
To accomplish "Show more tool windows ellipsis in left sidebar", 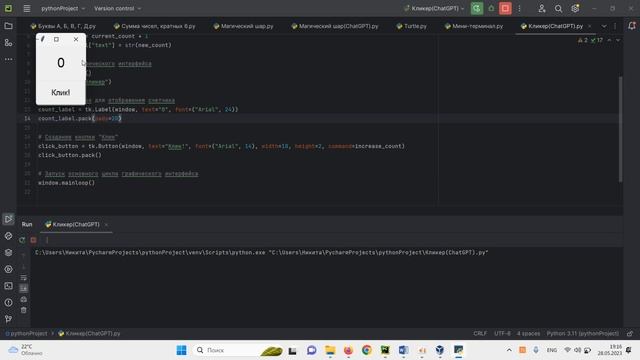I will click(8, 59).
